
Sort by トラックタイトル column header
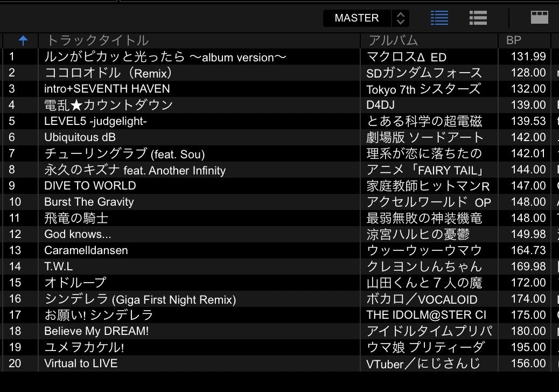coord(97,40)
